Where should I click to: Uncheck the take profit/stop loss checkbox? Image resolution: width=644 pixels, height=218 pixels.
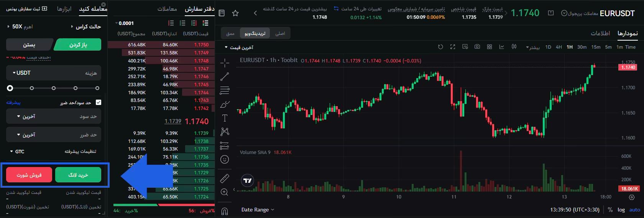99,102
